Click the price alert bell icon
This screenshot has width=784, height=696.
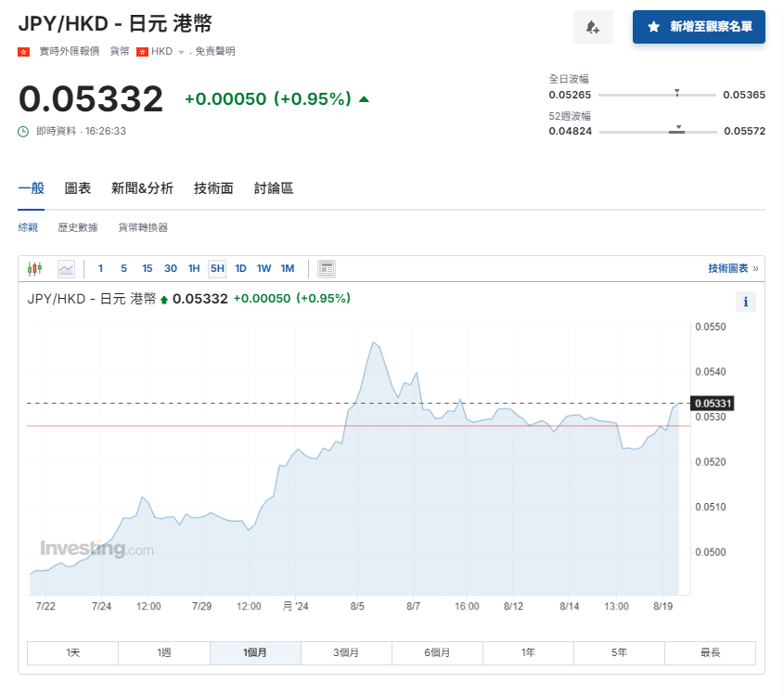pyautogui.click(x=593, y=28)
